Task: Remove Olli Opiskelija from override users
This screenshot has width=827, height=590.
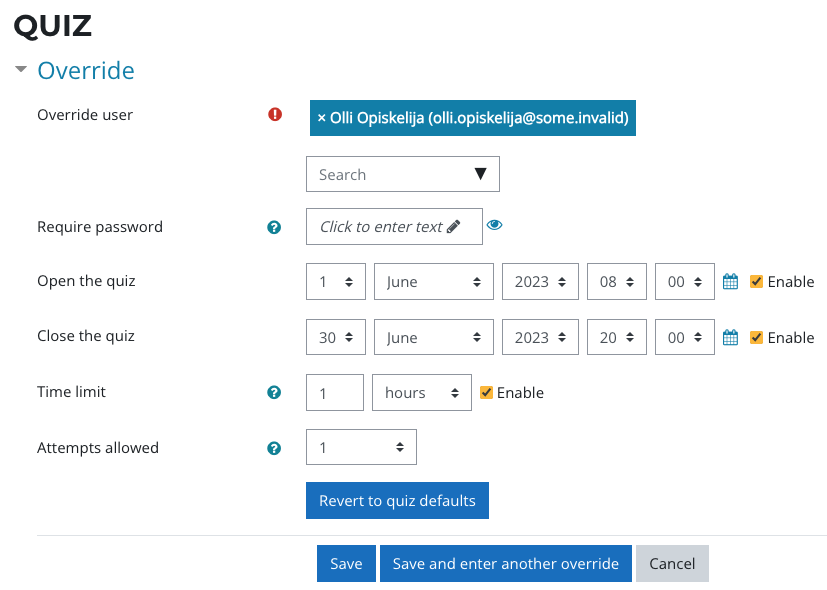Action: point(322,118)
